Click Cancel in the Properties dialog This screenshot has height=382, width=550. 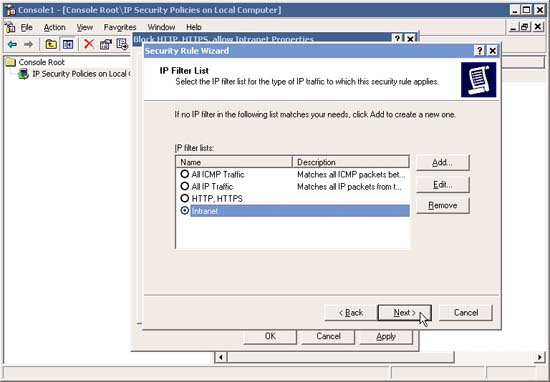pos(328,336)
